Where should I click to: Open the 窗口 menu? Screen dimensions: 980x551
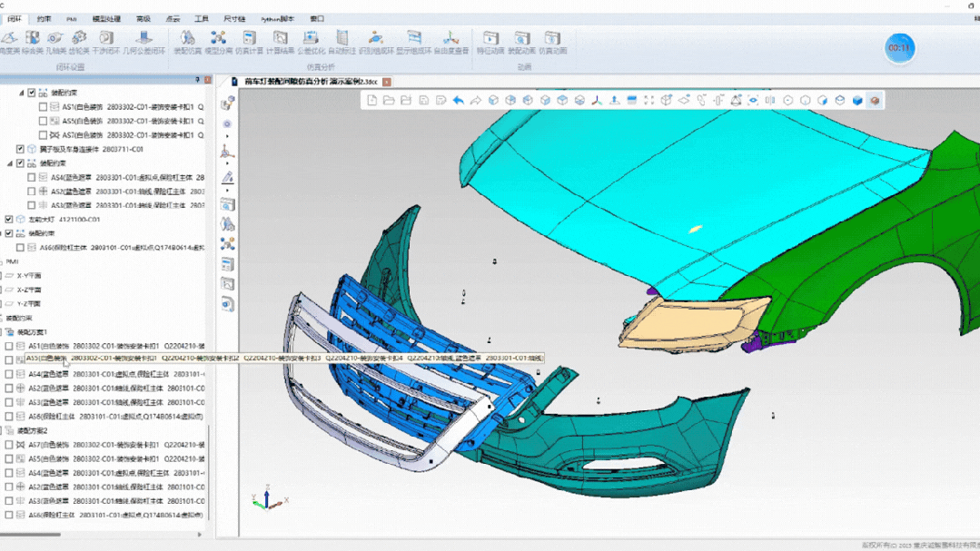[318, 19]
